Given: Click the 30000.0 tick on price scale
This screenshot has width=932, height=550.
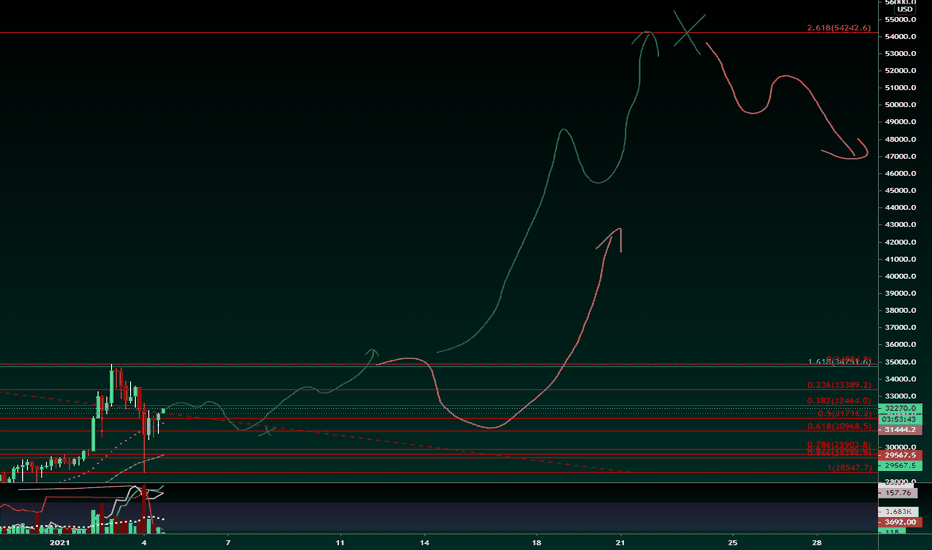Looking at the screenshot, I should pos(900,447).
